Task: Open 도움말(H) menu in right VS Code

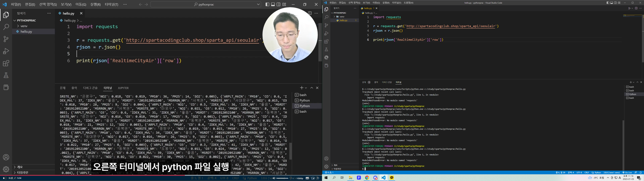Action: pos(409,3)
